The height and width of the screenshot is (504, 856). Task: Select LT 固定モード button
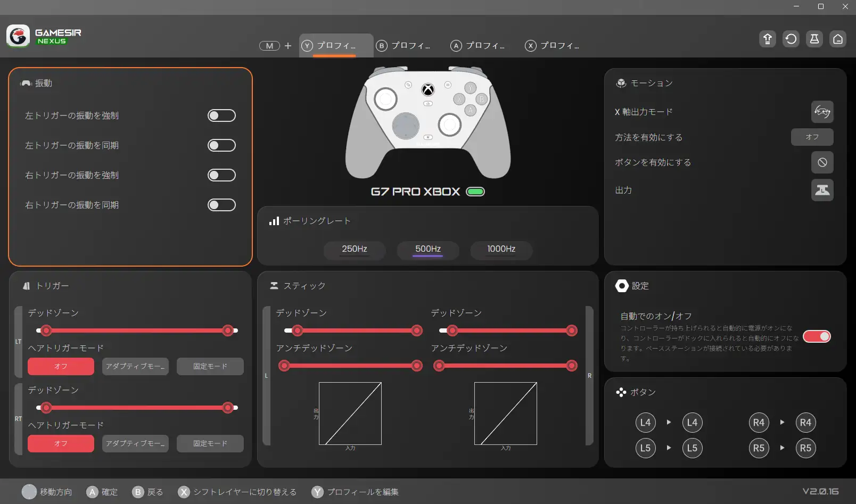pos(210,366)
